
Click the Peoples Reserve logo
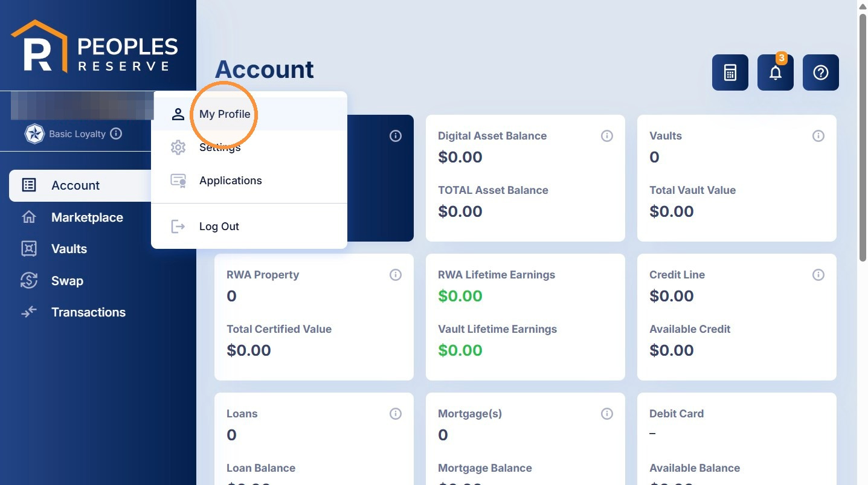[x=95, y=47]
